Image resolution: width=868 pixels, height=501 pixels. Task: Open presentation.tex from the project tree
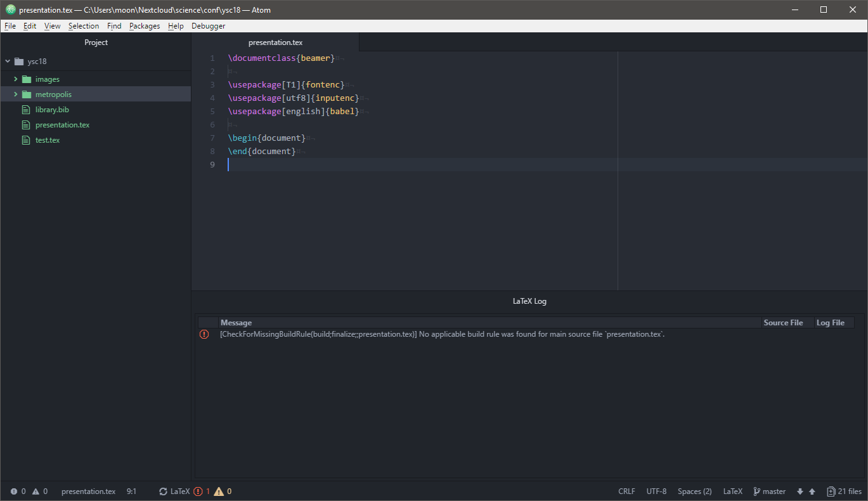(62, 125)
